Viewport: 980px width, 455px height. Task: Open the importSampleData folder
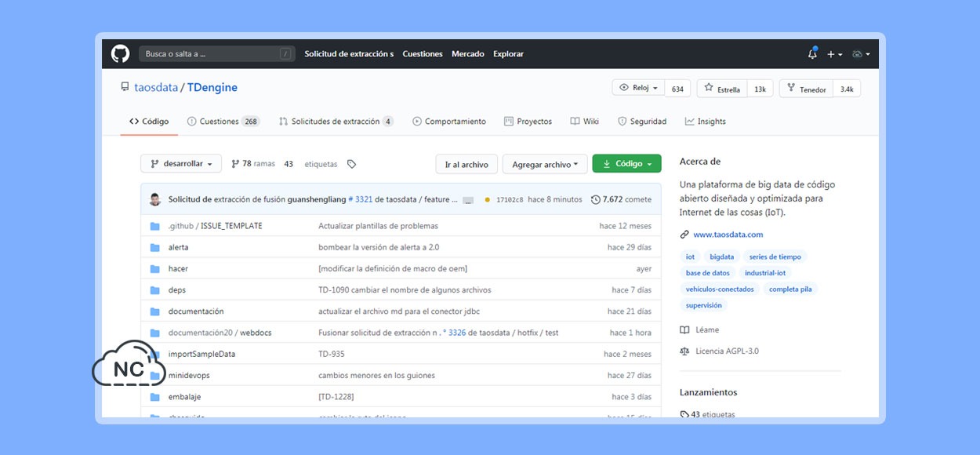[201, 354]
